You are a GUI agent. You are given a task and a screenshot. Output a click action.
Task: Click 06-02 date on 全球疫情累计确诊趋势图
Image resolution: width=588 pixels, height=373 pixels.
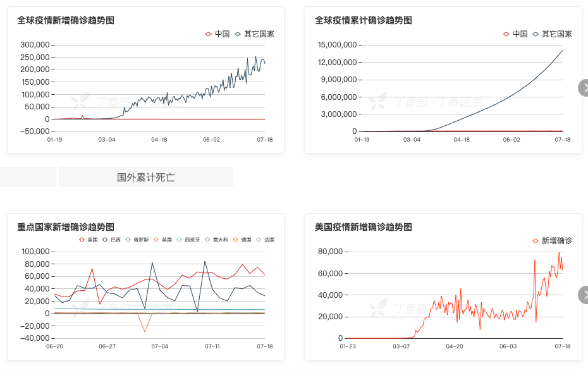511,140
